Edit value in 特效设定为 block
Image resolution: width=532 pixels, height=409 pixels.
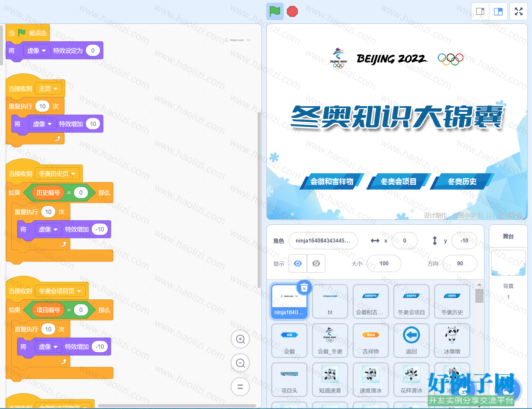[x=93, y=51]
